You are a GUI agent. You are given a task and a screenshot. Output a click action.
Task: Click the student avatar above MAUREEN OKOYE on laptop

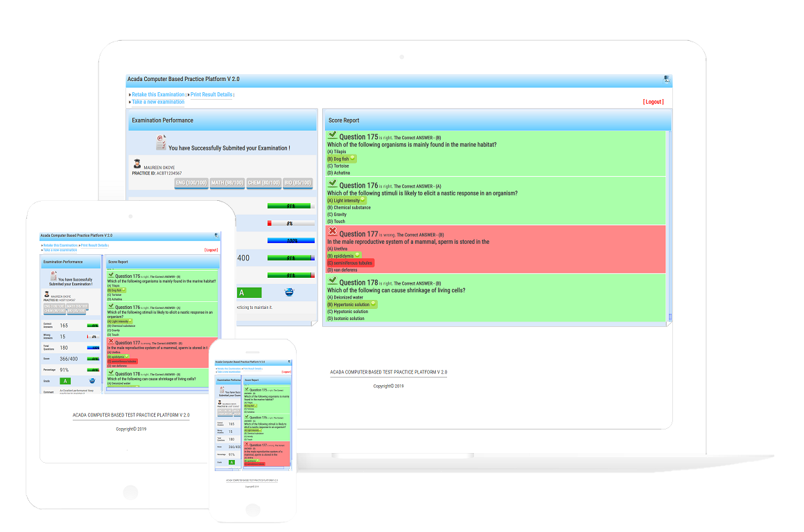(x=137, y=163)
